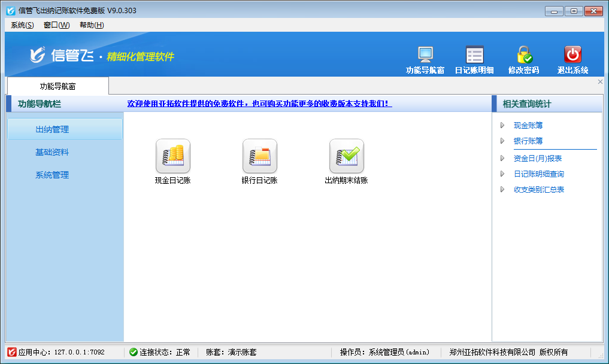Open the 银行日记账 bank journal icon
The image size is (609, 364).
pyautogui.click(x=259, y=156)
